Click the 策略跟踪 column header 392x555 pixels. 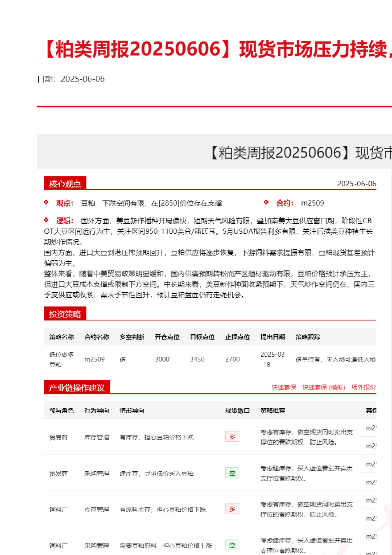coord(308,337)
